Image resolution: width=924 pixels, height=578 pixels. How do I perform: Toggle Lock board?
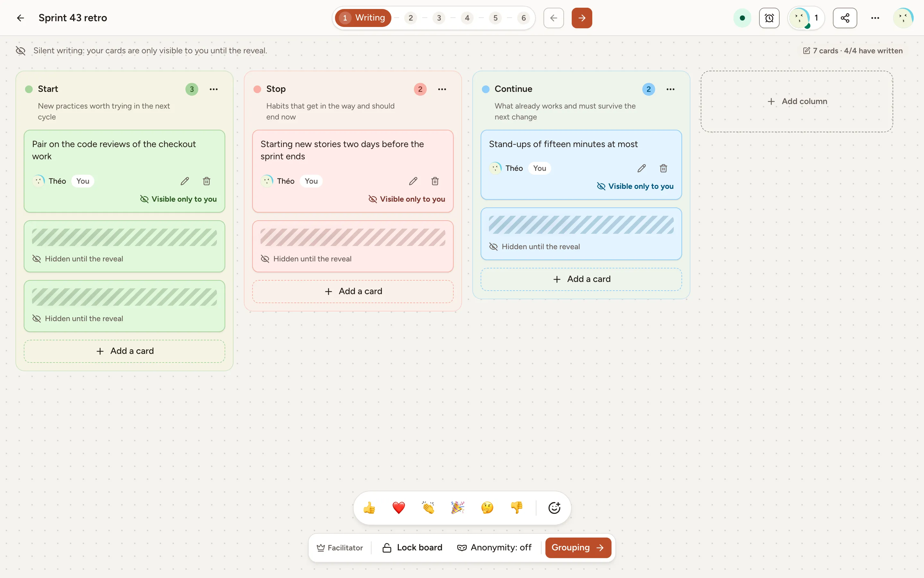(412, 547)
